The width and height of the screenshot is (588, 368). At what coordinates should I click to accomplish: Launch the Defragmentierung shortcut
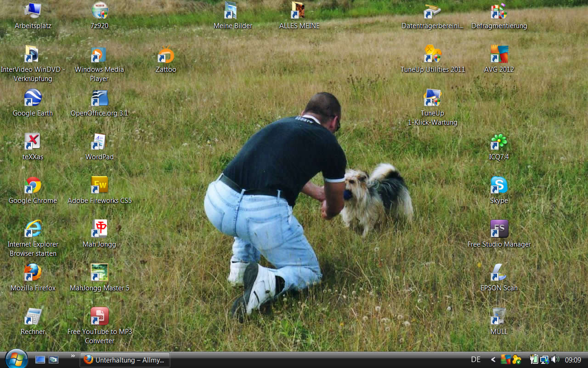pyautogui.click(x=499, y=11)
